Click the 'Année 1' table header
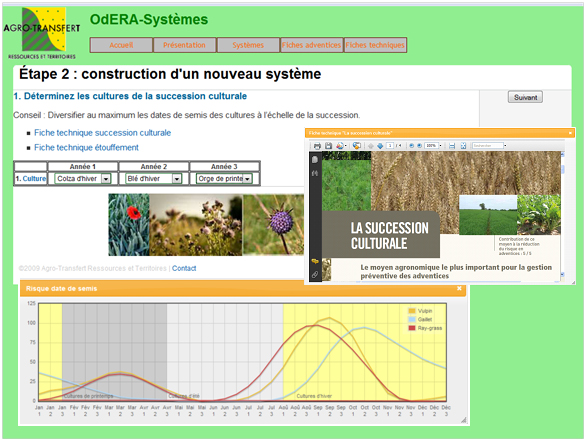The width and height of the screenshot is (586, 441). click(x=83, y=166)
